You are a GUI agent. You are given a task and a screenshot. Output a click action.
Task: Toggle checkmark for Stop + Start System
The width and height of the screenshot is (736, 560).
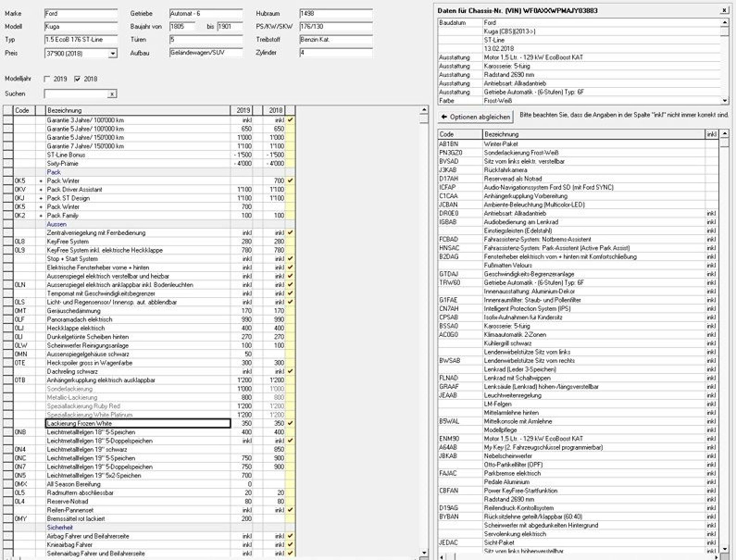[x=290, y=259]
